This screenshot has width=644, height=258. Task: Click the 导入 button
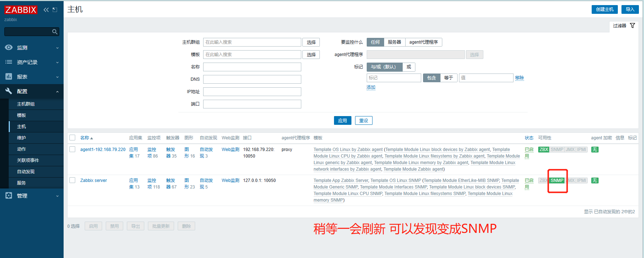[630, 9]
